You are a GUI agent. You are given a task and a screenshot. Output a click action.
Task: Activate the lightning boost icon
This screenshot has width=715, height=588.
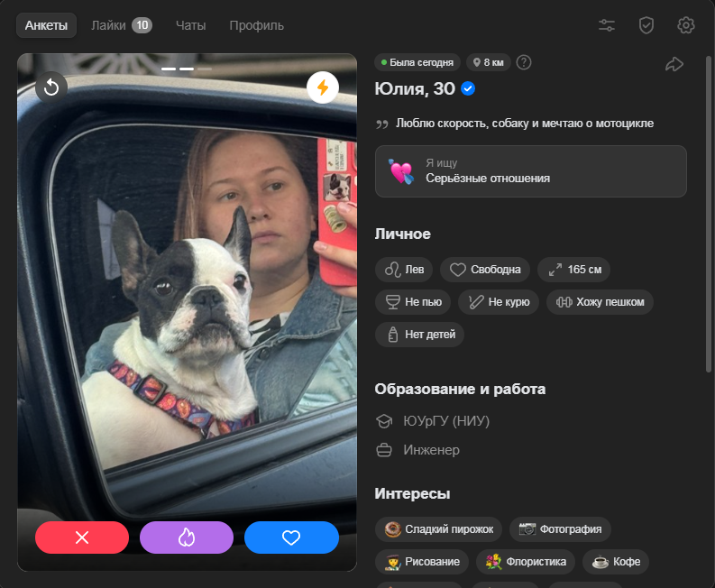click(322, 87)
